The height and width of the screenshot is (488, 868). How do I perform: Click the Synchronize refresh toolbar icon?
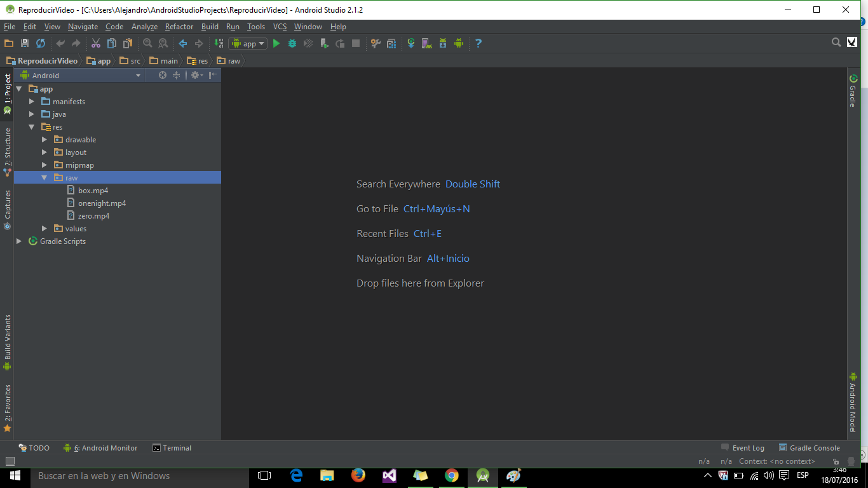tap(41, 43)
